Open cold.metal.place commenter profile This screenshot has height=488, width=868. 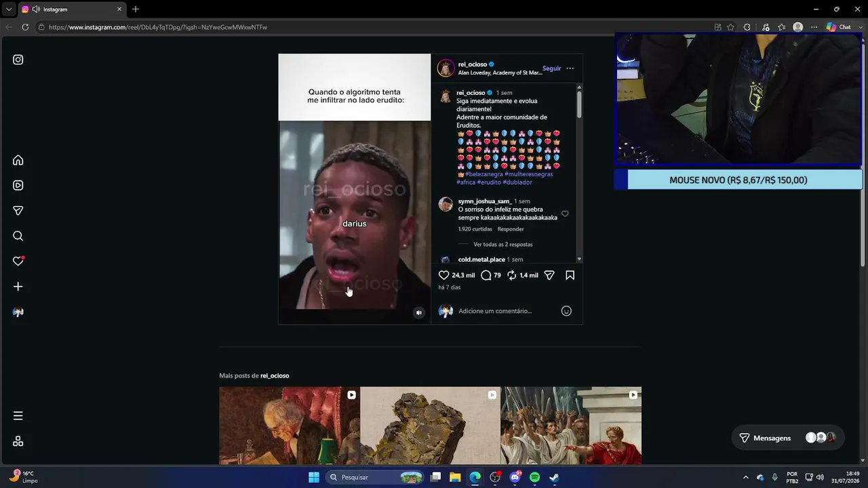481,260
